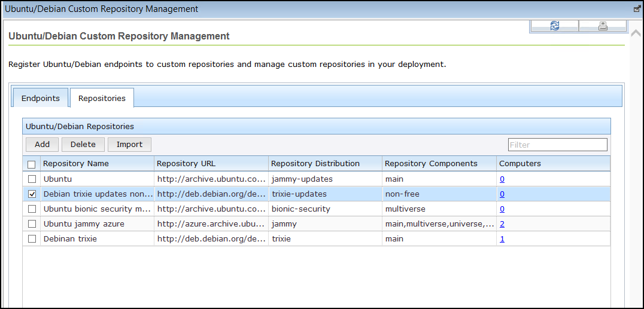Uncheck the Debian trixie updates non-free row
This screenshot has height=309, width=644.
[32, 194]
